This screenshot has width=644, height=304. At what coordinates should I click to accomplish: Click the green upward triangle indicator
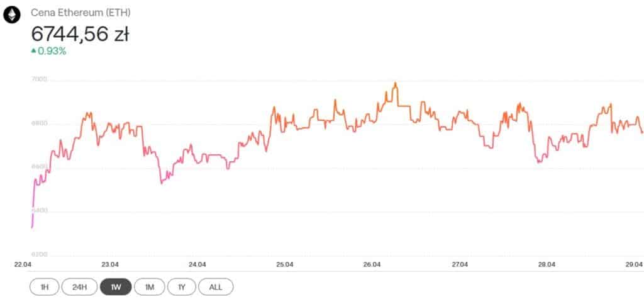(34, 51)
